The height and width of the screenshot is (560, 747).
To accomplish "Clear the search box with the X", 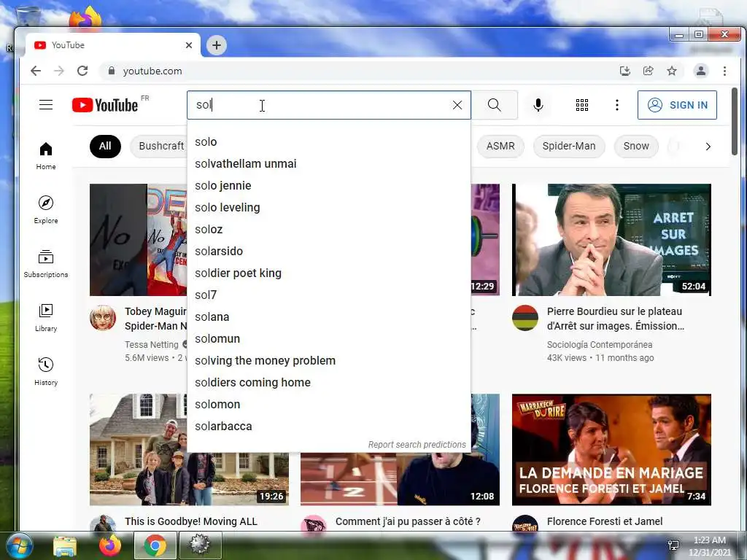I will pyautogui.click(x=457, y=105).
